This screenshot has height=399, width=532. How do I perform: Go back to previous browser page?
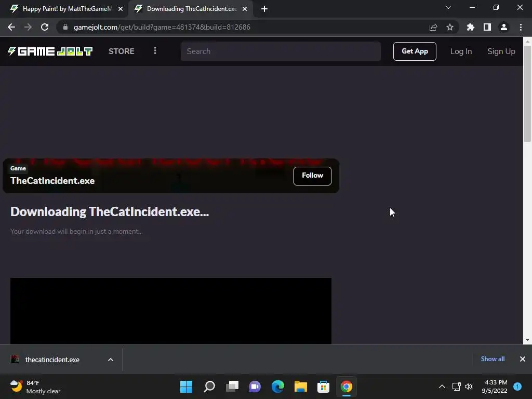[11, 27]
